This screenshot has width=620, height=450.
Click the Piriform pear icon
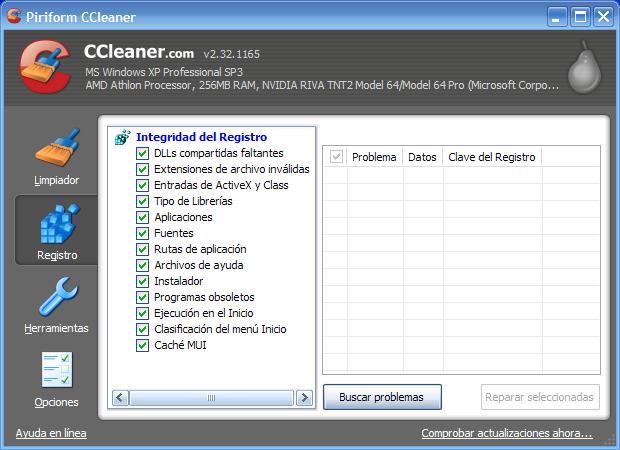coord(584,67)
